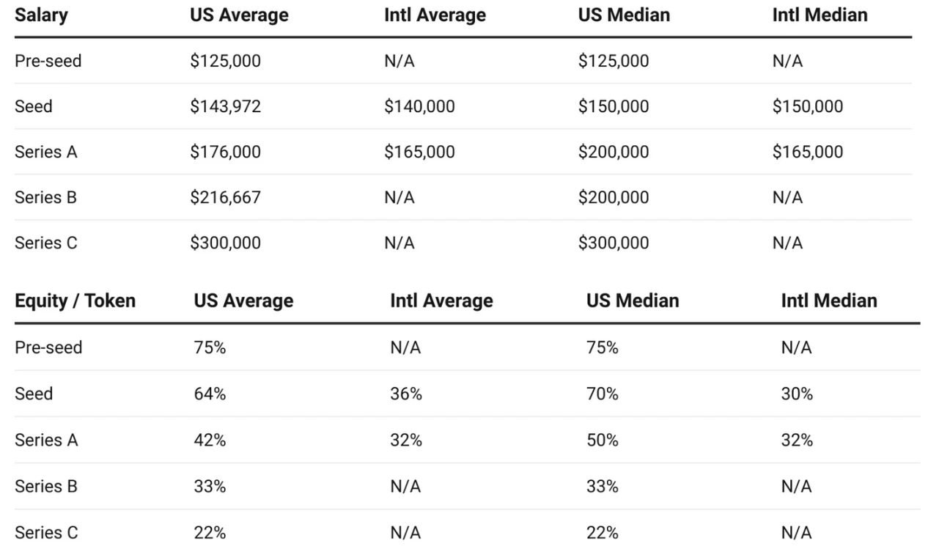
Task: Click the Intl Average salary column header
Action: coord(435,15)
